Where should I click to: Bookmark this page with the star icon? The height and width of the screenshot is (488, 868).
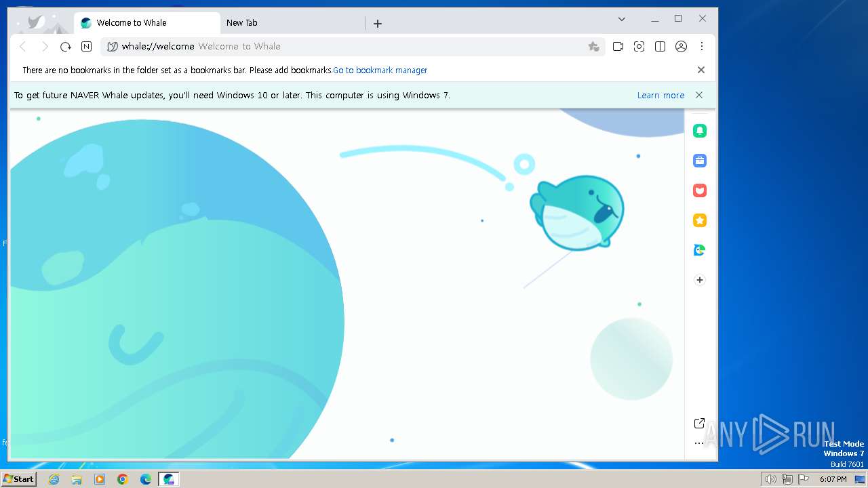[593, 47]
